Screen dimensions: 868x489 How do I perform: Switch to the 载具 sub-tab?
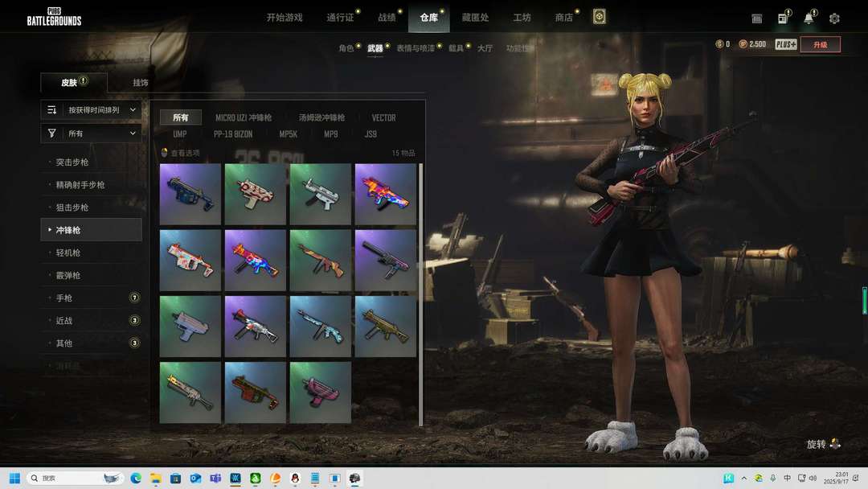pos(457,48)
